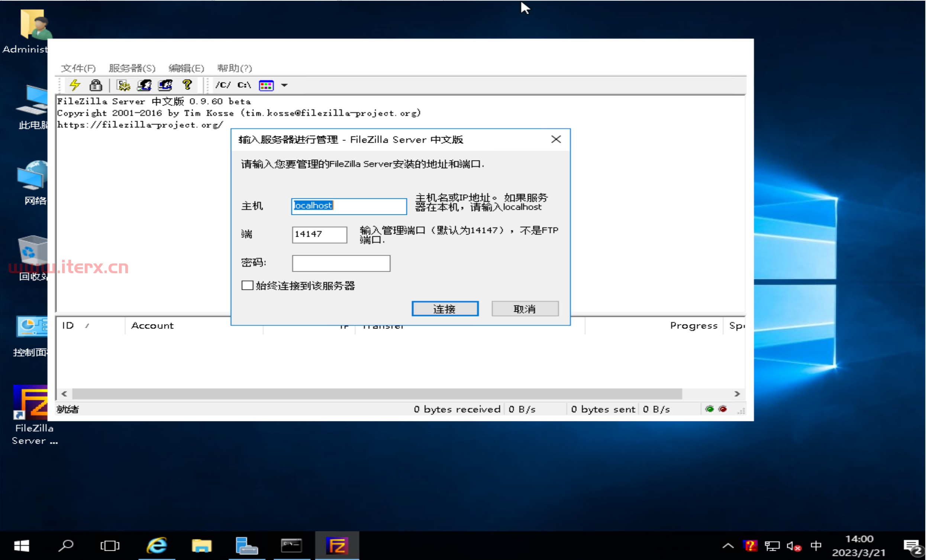Screen dimensions: 926x560
Task: Click the taskbar search magnifier icon
Action: coord(66,546)
